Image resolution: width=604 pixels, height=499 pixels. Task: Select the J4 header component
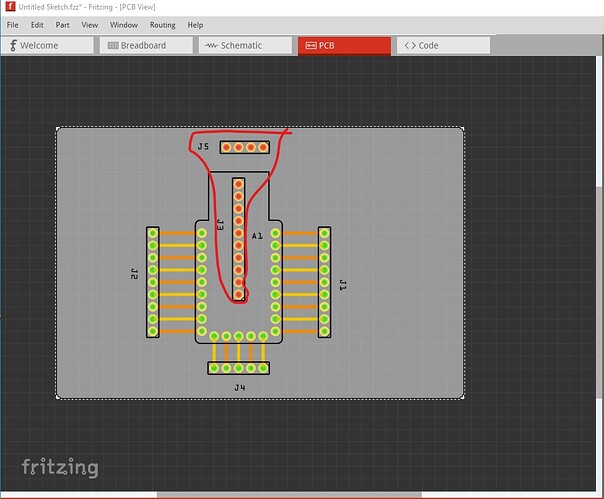[x=238, y=368]
